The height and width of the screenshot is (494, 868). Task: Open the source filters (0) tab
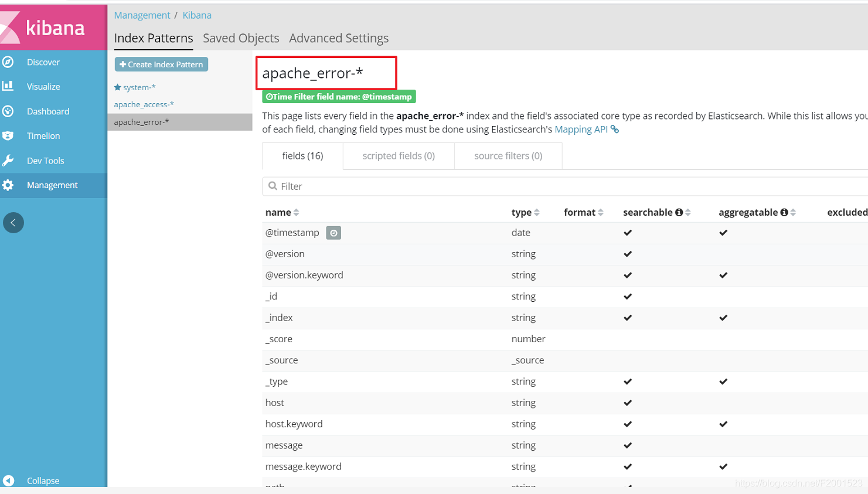(508, 156)
